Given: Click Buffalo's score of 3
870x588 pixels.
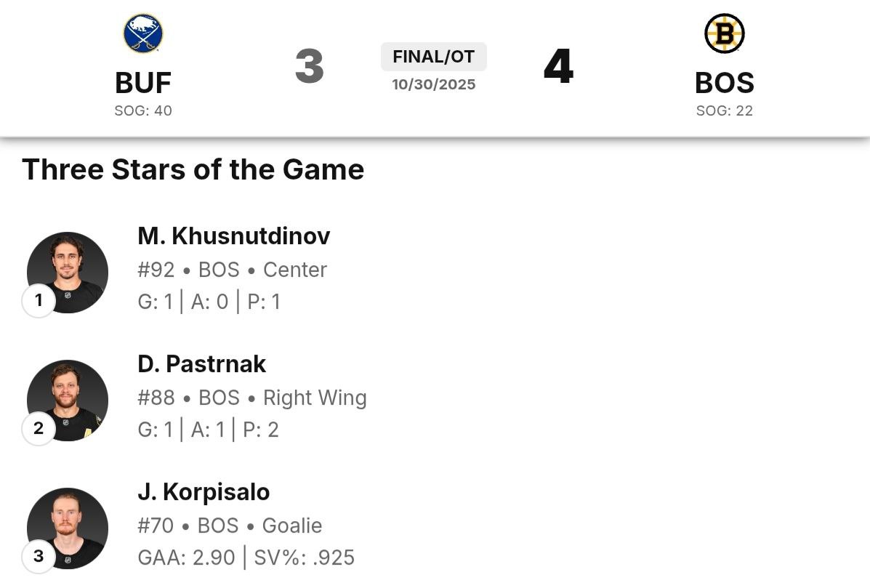Looking at the screenshot, I should point(309,67).
